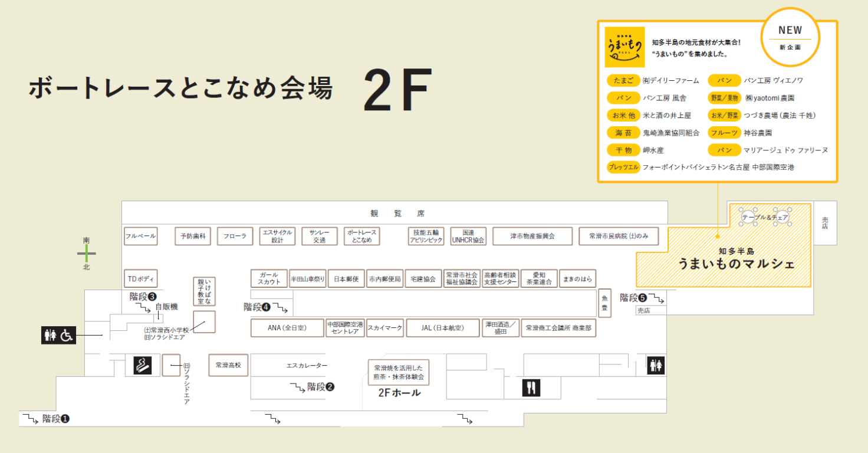This screenshot has width=868, height=453.
Task: Click the TDボディ booth
Action: (140, 278)
